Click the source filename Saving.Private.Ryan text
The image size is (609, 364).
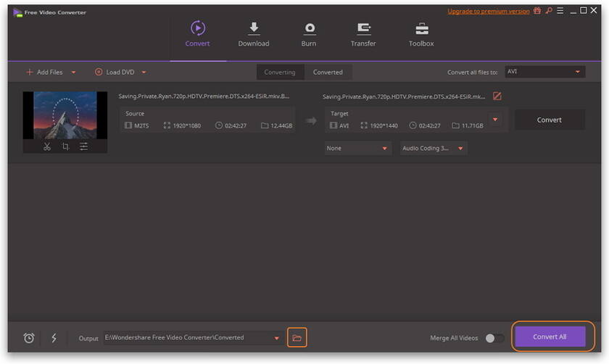(204, 96)
